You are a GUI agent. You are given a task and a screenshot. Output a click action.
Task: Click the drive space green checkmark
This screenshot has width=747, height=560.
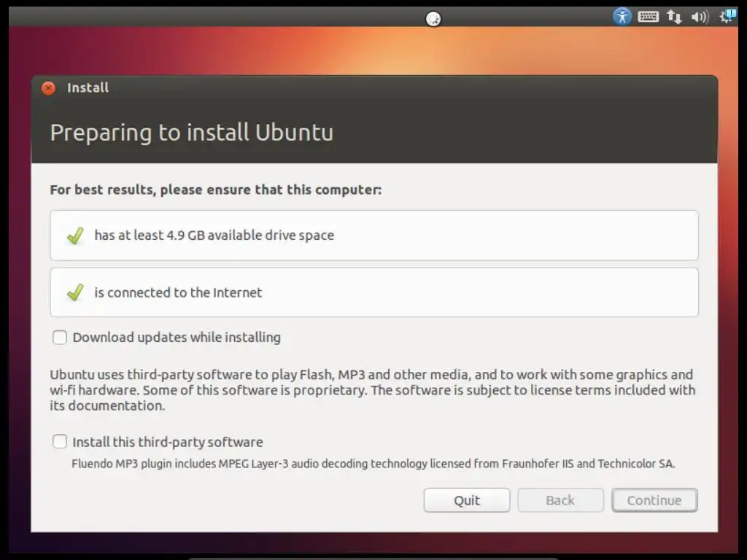(75, 236)
